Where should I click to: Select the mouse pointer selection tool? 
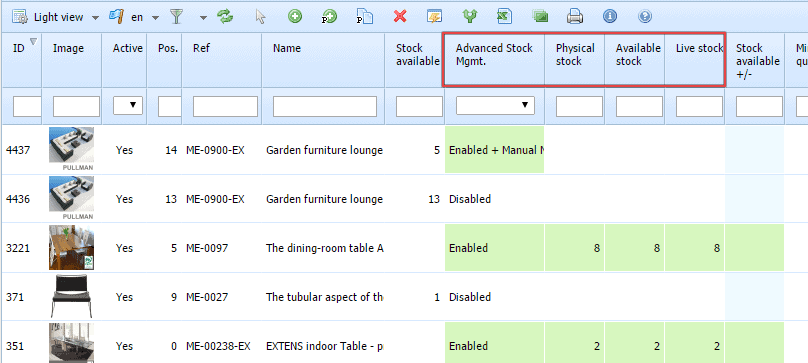coord(260,17)
